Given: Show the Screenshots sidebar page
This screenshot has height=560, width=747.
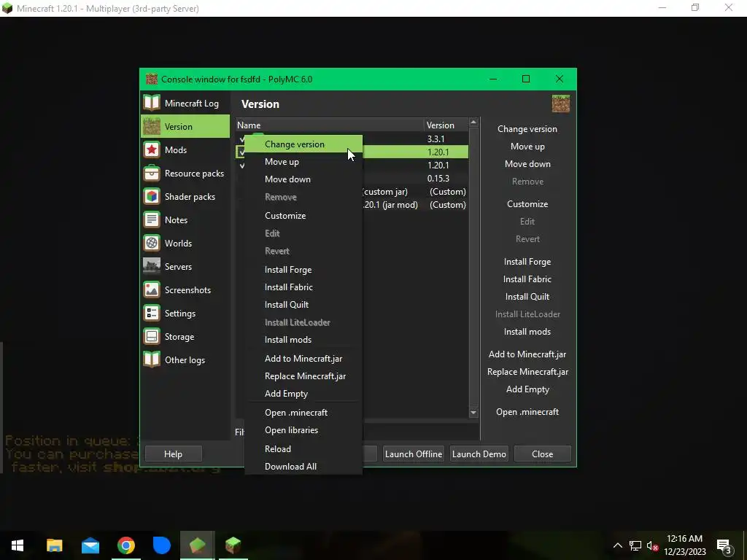Looking at the screenshot, I should pos(185,289).
